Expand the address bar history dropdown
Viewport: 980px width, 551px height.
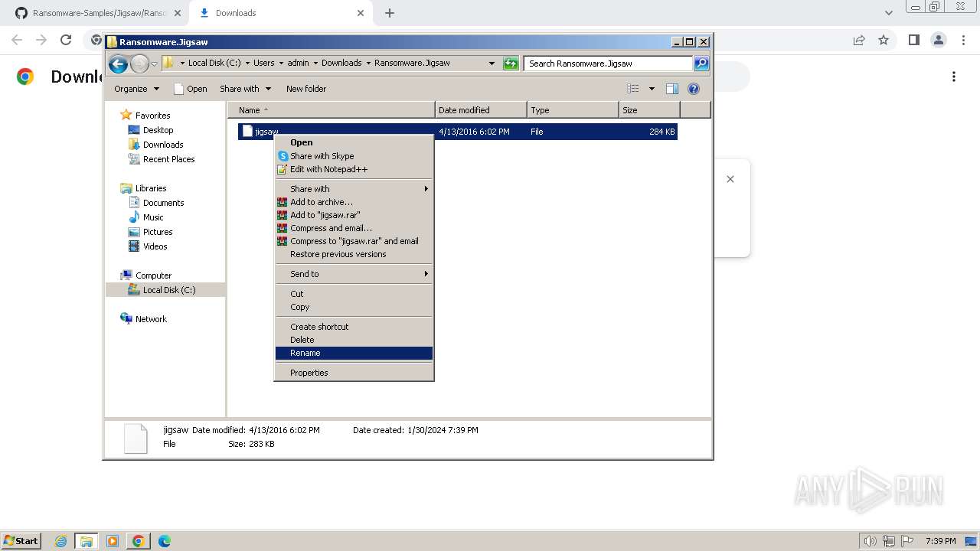[x=492, y=64]
